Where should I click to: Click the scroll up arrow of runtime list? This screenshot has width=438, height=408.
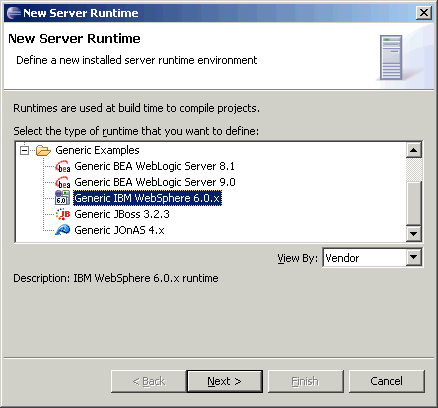(x=414, y=150)
